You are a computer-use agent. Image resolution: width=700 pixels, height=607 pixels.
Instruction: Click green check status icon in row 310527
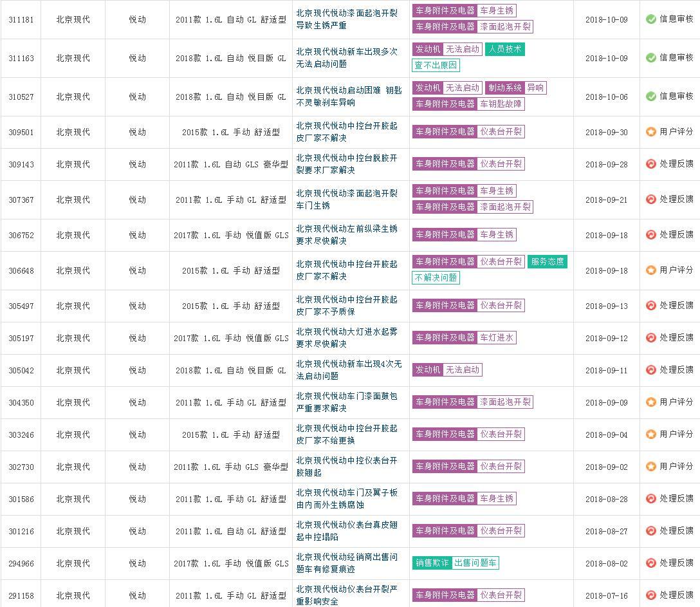point(651,96)
